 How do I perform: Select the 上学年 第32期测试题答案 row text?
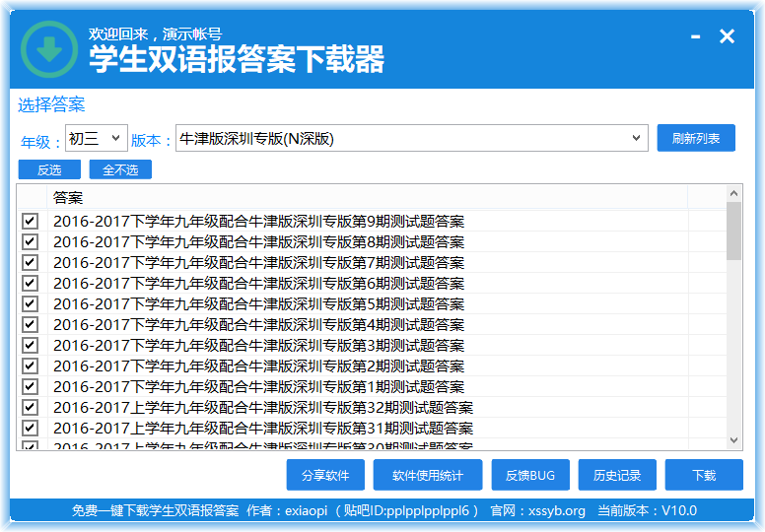pyautogui.click(x=263, y=408)
